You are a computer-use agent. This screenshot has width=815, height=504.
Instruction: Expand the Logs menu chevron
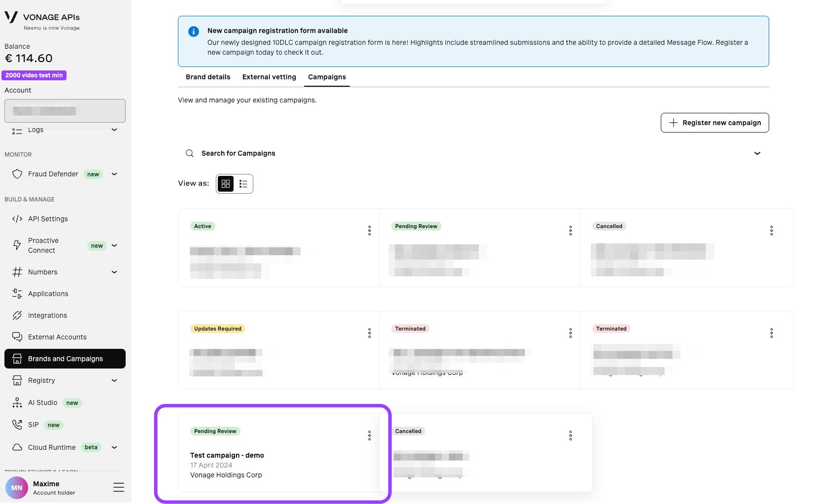114,130
